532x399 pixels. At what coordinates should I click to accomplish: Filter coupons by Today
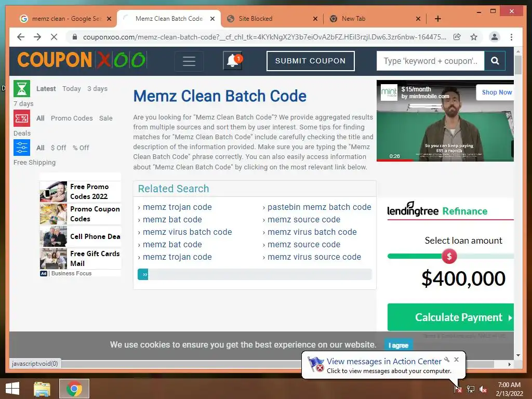[72, 88]
